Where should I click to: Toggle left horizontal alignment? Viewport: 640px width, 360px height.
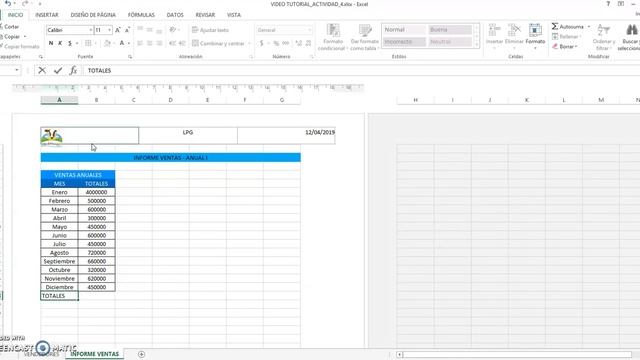(140, 43)
